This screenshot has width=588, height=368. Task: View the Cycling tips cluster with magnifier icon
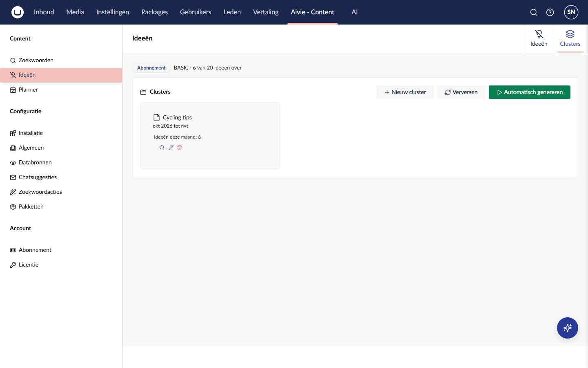[162, 148]
